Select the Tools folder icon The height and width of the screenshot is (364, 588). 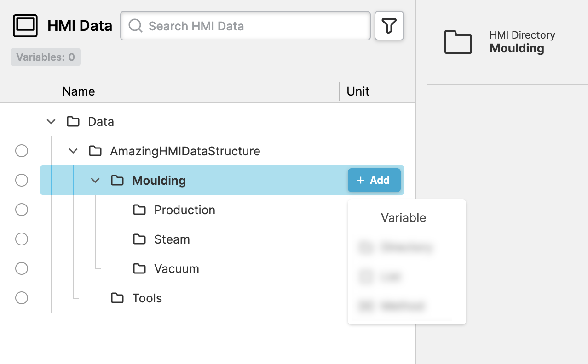[x=117, y=298]
